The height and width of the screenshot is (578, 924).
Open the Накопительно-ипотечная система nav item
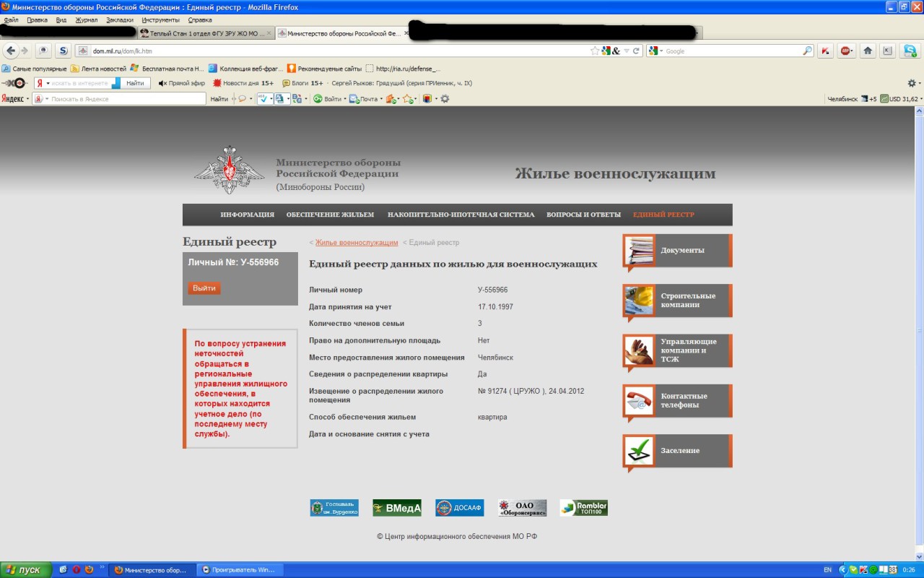(x=461, y=215)
